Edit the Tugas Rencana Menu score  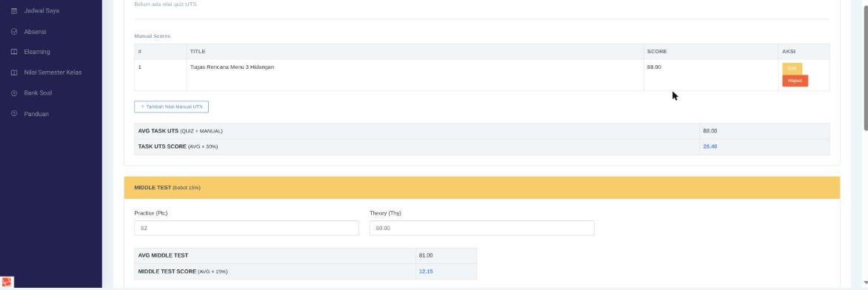(792, 69)
